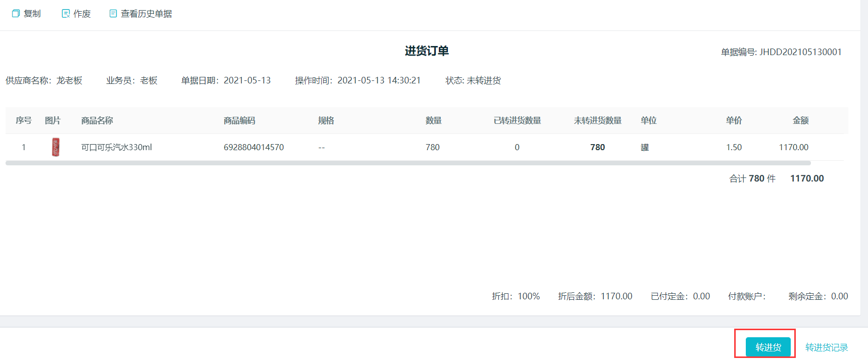Click the 序号 column header
This screenshot has width=868, height=361.
click(x=23, y=120)
